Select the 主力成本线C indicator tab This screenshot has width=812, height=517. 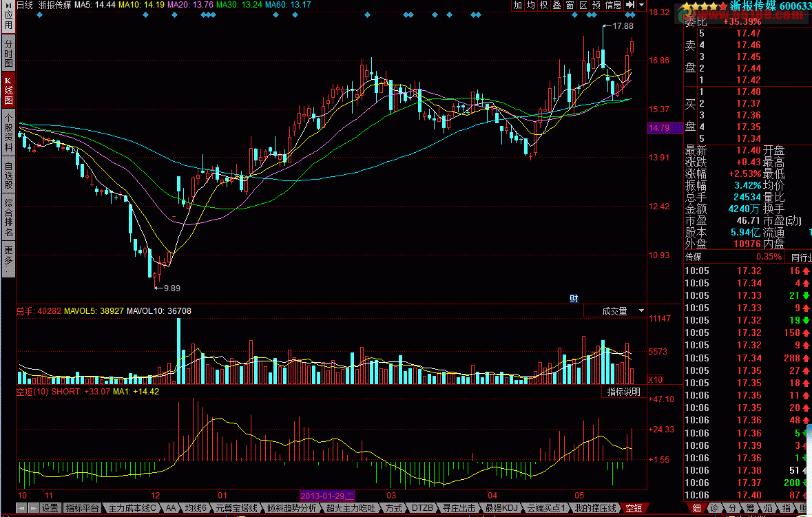pyautogui.click(x=132, y=508)
